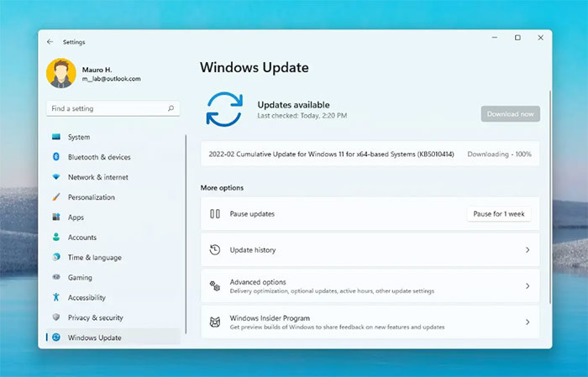This screenshot has width=588, height=377.
Task: Click the Bluetooth & devices icon
Action: (56, 157)
